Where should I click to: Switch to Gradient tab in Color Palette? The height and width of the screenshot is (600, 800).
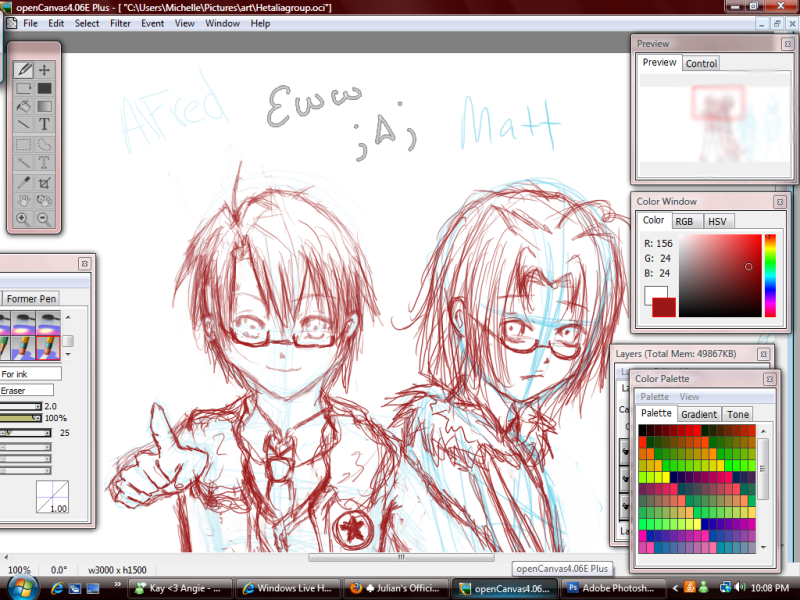(699, 414)
